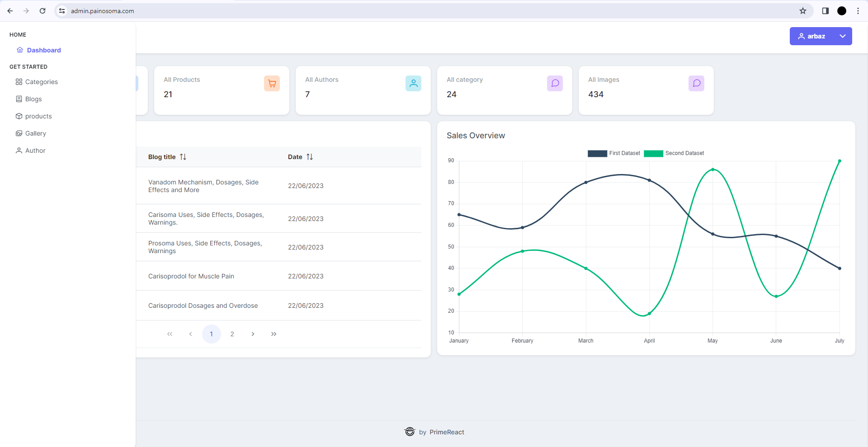
Task: Open the browser's three-dot menu
Action: pyautogui.click(x=858, y=11)
